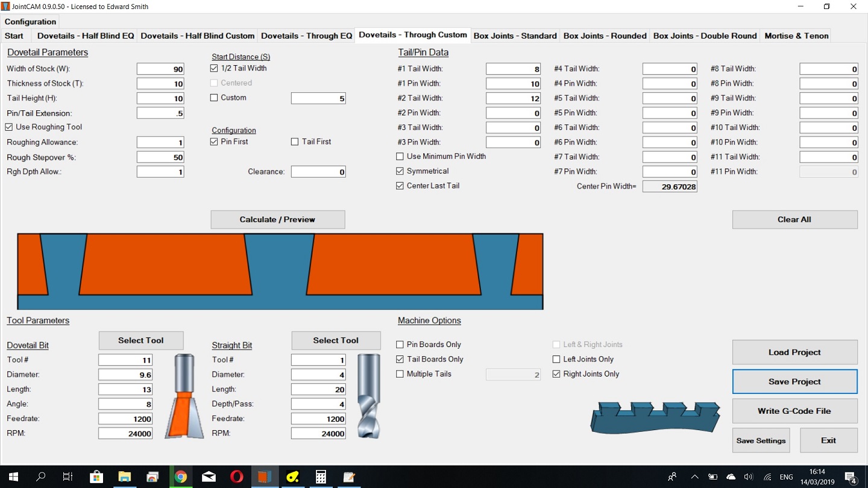Disable the Use Roughing Tool checkbox
868x488 pixels.
pos(10,127)
